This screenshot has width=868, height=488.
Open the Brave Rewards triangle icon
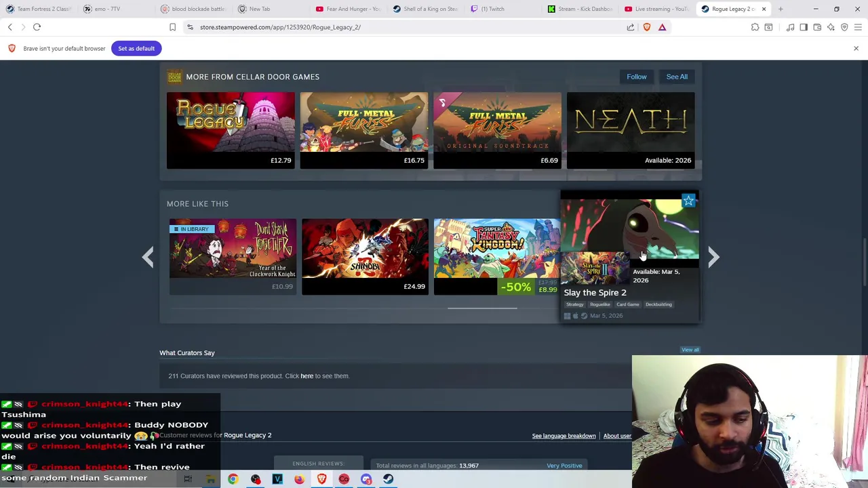coord(663,27)
